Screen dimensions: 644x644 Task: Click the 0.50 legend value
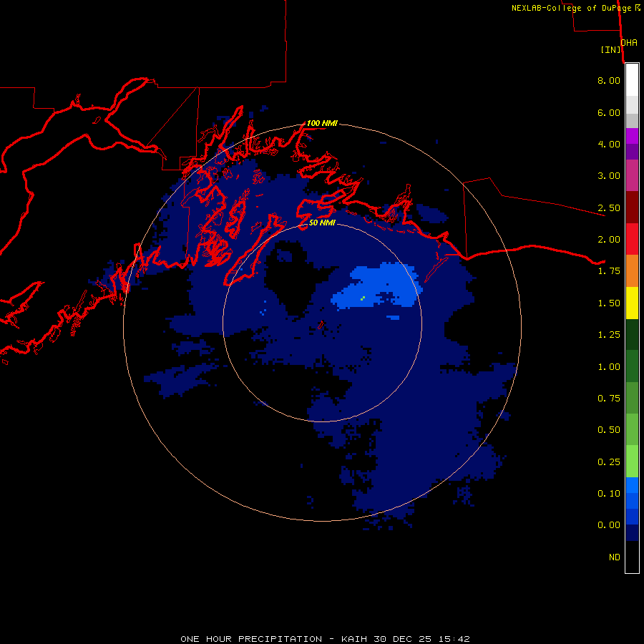pos(609,430)
